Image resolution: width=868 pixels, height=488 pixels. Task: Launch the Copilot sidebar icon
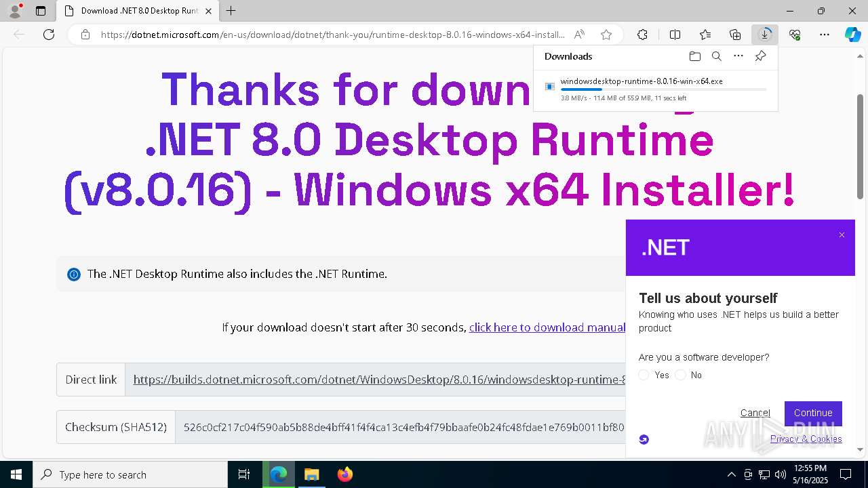(x=852, y=35)
